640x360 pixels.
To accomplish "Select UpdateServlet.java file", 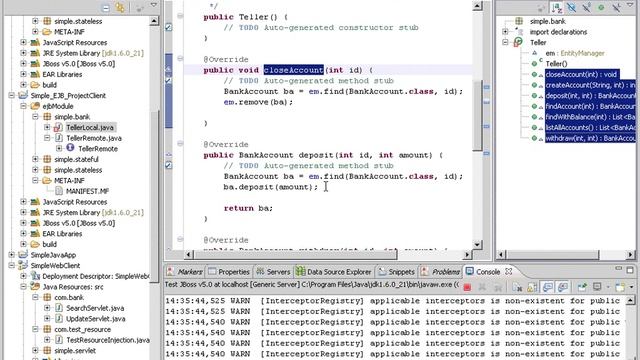I will click(x=96, y=319).
